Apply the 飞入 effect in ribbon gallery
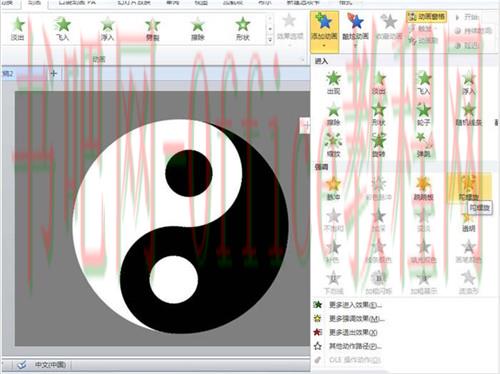 62,29
